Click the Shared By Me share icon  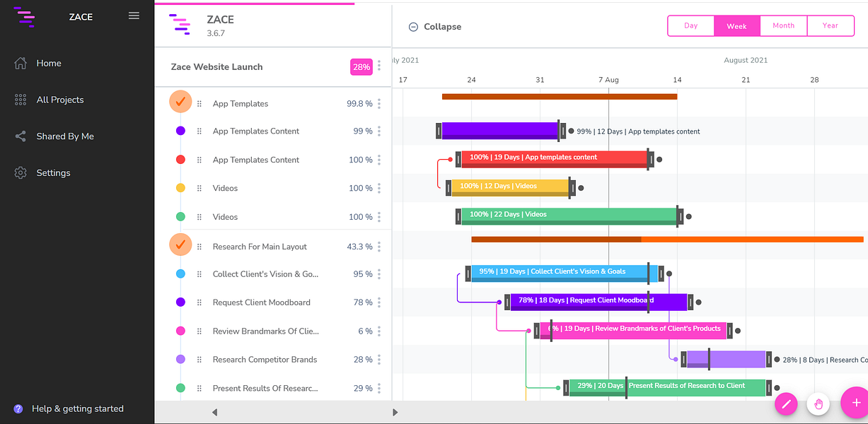point(21,136)
